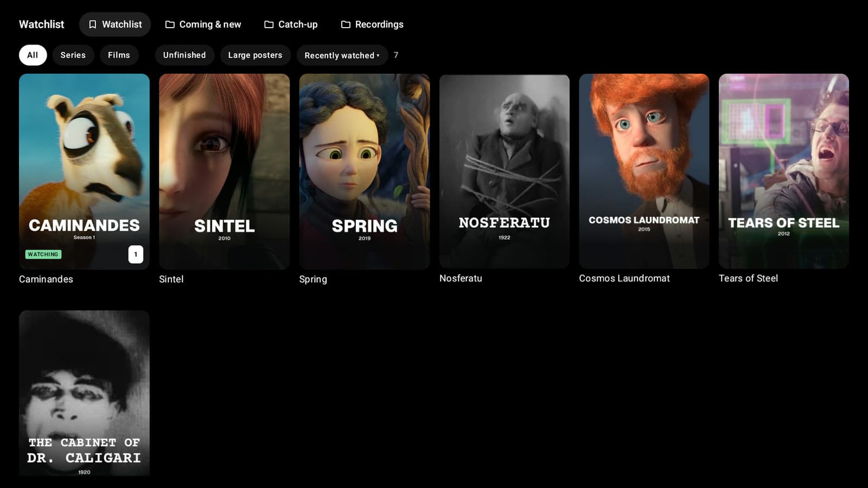Select the All filter chip
Image resolution: width=868 pixels, height=488 pixels.
(x=33, y=55)
